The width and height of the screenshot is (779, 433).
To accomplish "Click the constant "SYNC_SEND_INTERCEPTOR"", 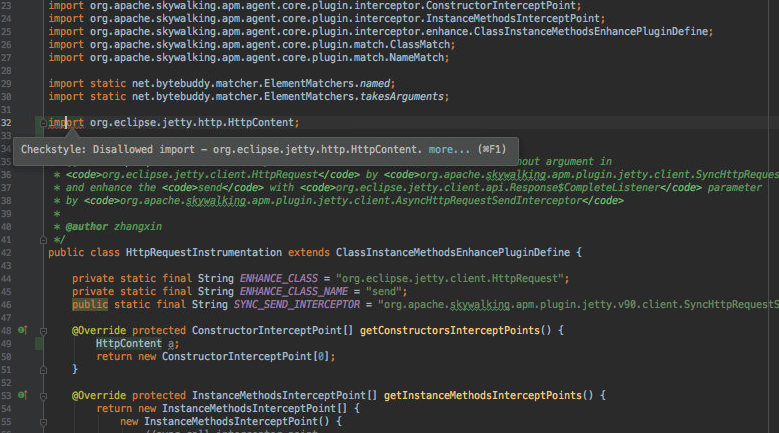I will pos(297,304).
